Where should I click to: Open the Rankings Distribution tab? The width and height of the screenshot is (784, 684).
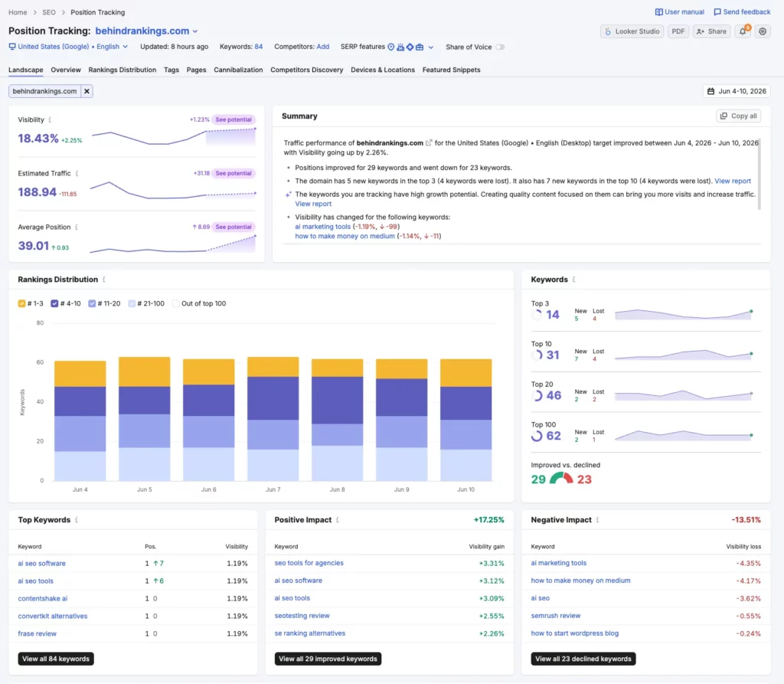click(122, 70)
